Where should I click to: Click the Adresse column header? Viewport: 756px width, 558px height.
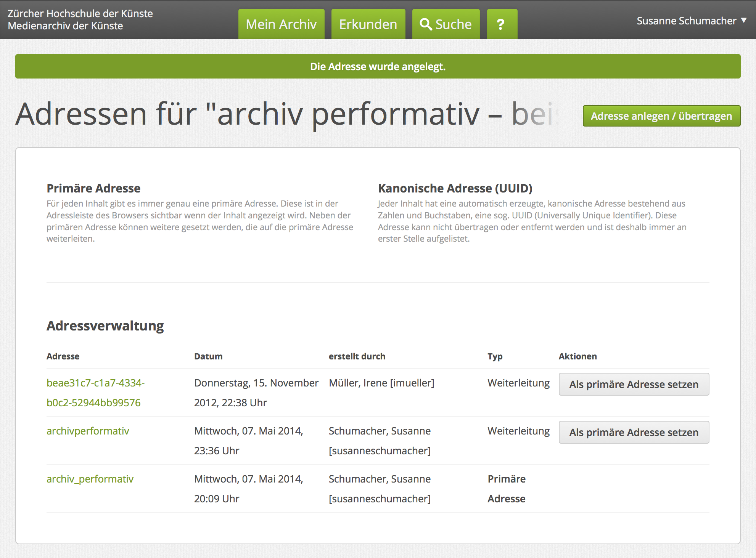[x=63, y=356]
